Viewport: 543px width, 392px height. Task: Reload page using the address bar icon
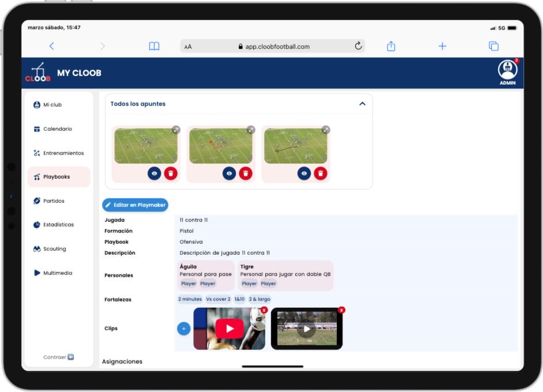pos(358,46)
